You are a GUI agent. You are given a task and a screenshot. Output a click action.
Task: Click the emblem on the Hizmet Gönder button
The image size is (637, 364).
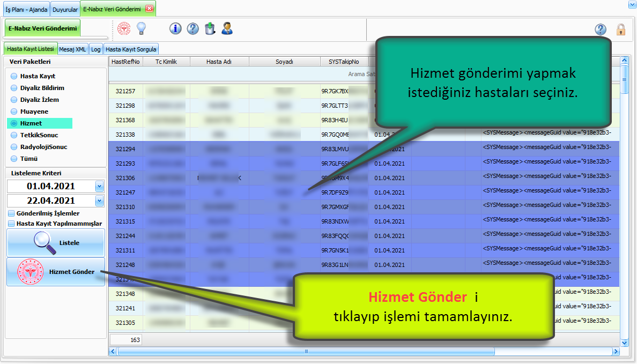(x=31, y=271)
